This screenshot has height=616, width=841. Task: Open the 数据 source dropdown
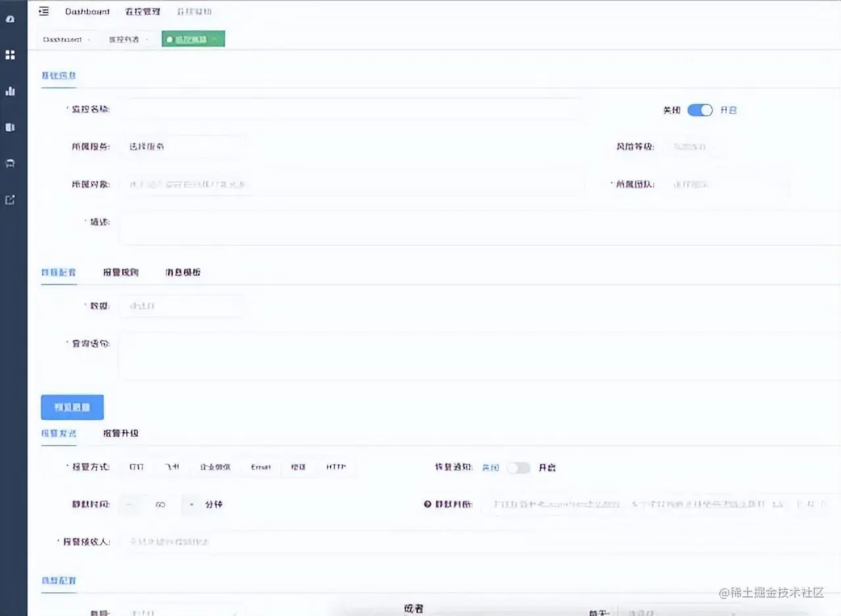coord(182,306)
